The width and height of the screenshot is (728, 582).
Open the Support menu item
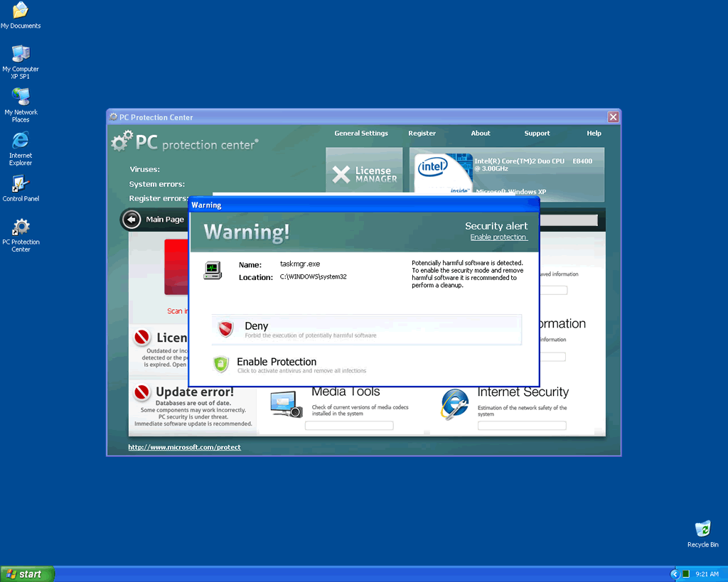(x=537, y=134)
